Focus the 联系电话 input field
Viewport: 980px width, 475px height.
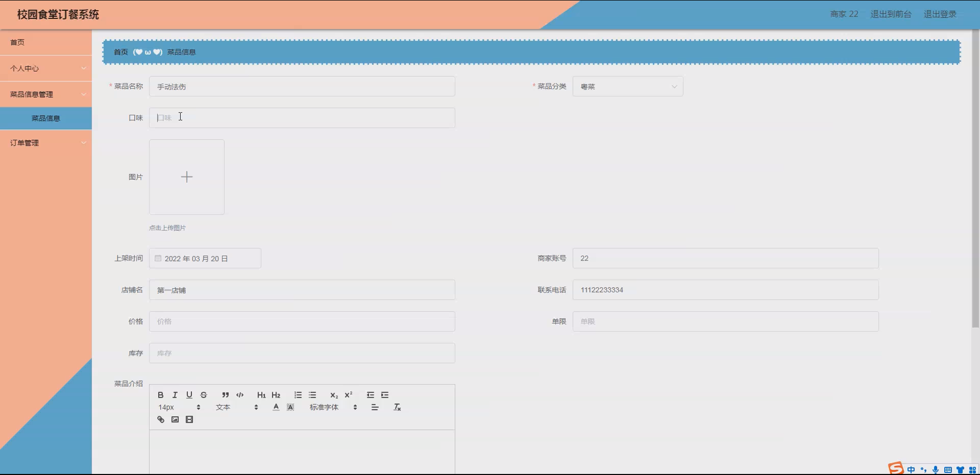coord(726,290)
